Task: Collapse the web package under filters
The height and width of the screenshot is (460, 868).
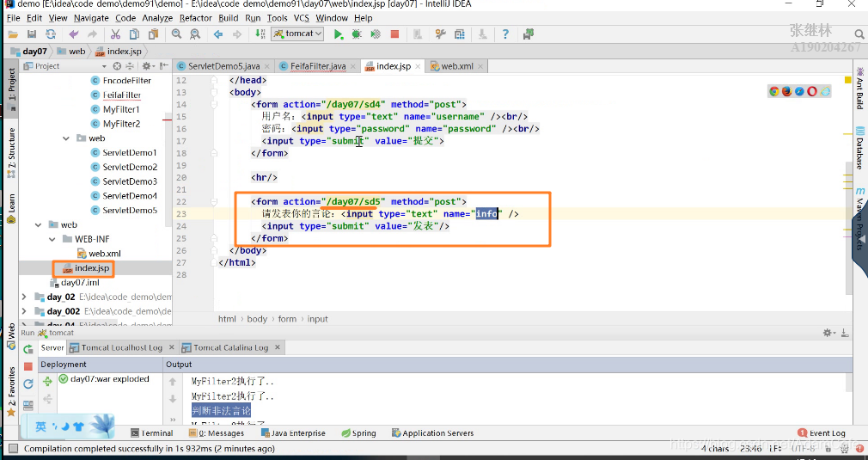Action: pos(66,138)
